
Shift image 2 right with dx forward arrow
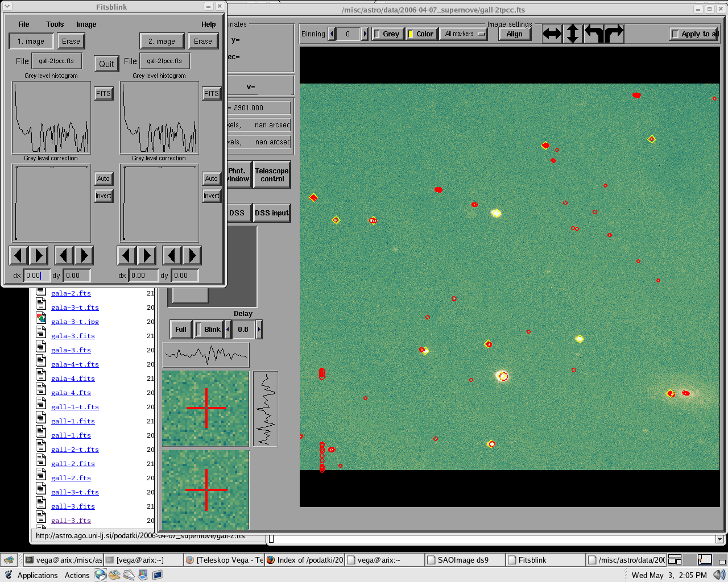coord(147,256)
